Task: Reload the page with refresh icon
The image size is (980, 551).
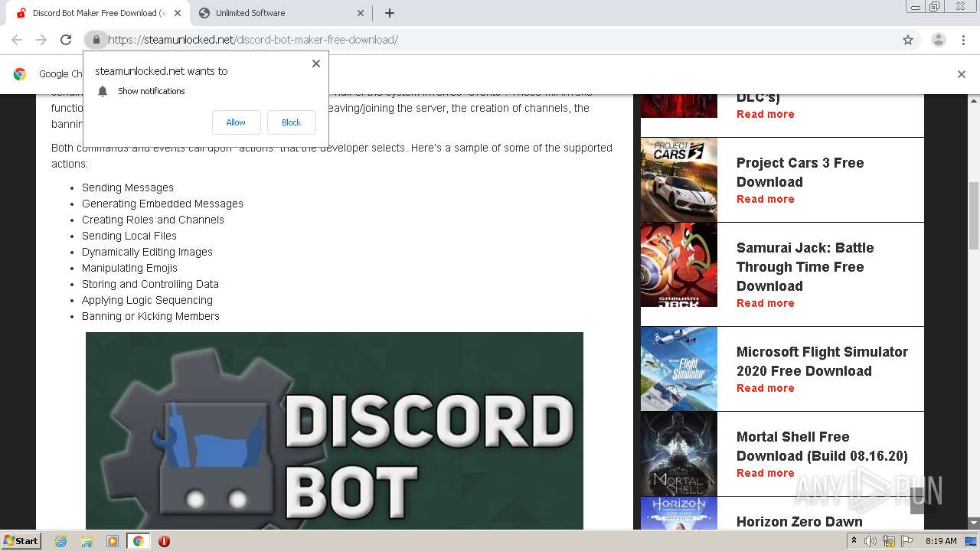Action: [66, 40]
